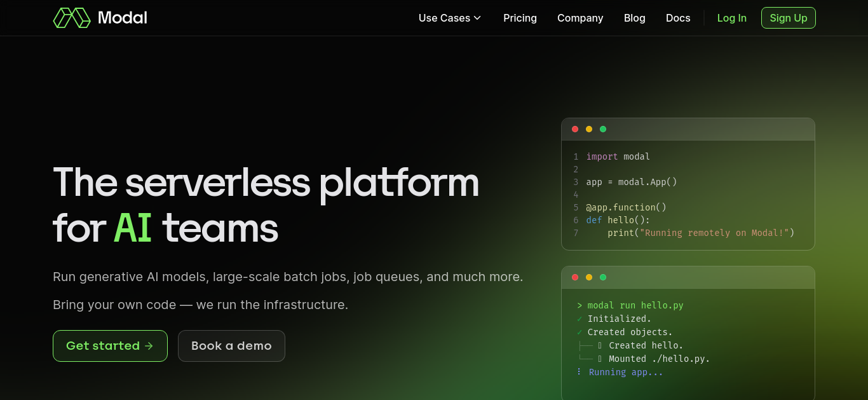
Task: Go to the Company page
Action: 580,18
